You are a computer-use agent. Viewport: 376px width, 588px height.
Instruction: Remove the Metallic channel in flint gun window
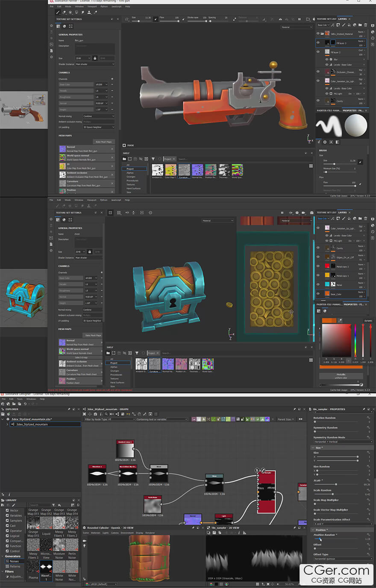(112, 91)
